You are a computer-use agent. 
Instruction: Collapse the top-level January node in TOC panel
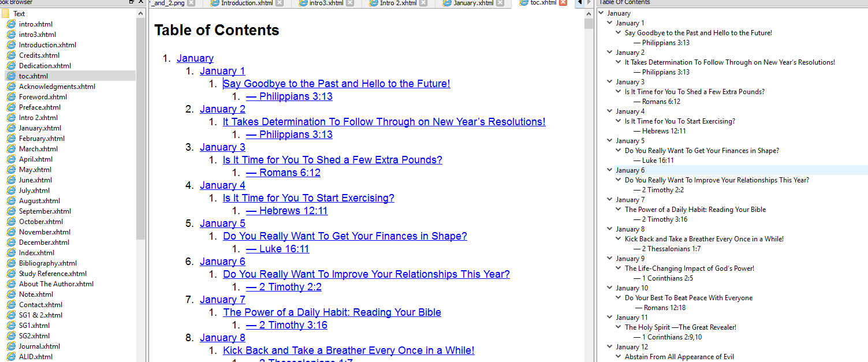601,13
